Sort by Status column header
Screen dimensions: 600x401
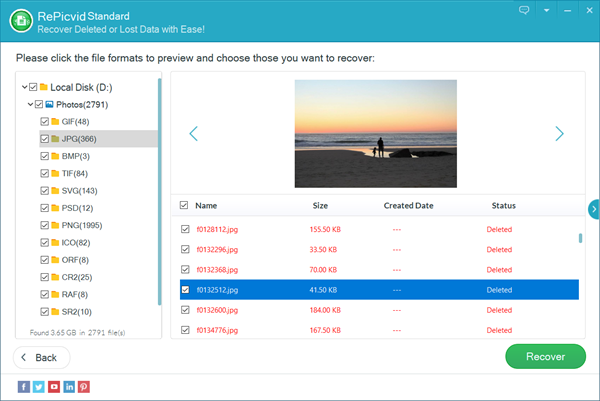(x=504, y=205)
